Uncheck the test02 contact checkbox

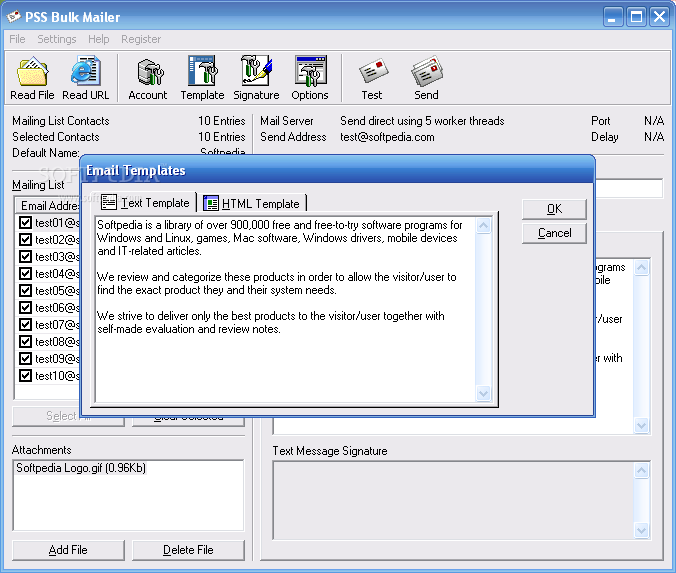pyautogui.click(x=25, y=239)
